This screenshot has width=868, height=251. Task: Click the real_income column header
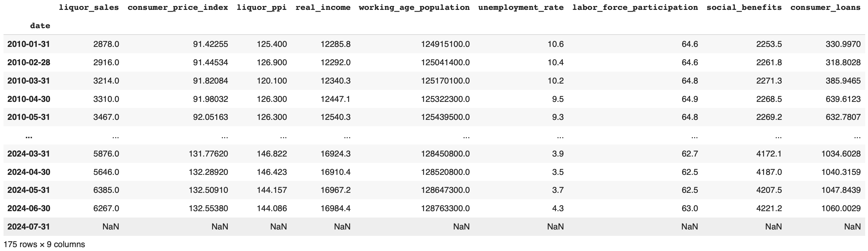point(323,7)
